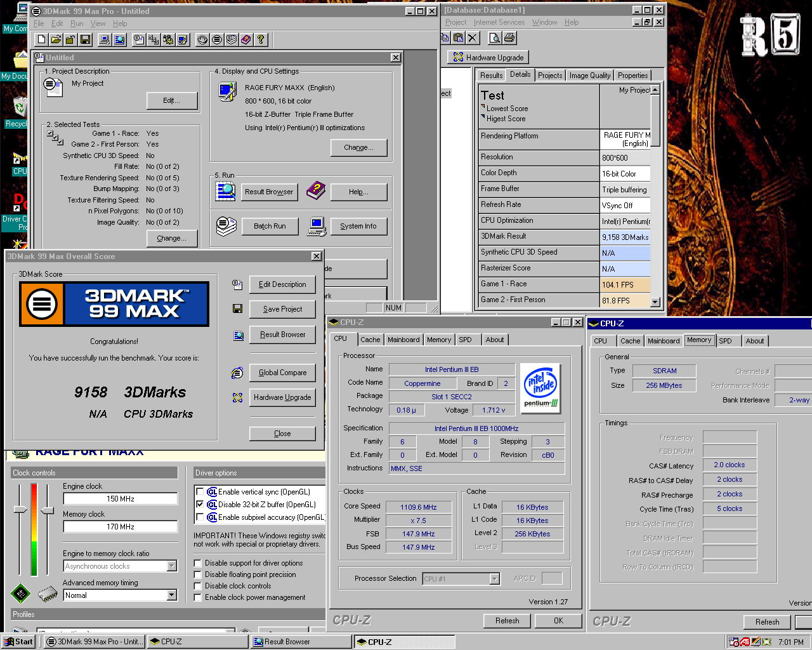Image resolution: width=812 pixels, height=650 pixels.
Task: Open About tab in left CPU-Z
Action: (x=495, y=340)
